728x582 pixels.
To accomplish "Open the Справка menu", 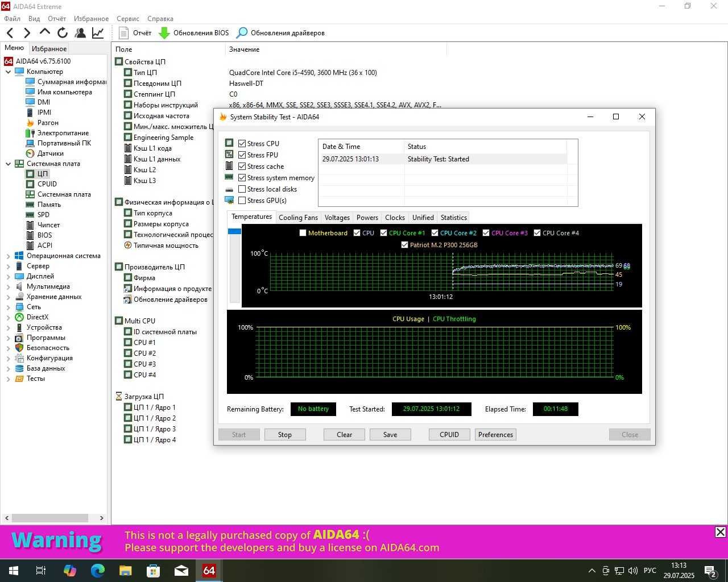I will (x=160, y=19).
